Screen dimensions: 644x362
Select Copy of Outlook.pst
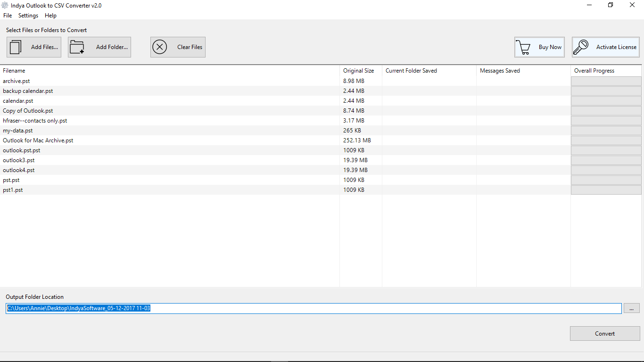(28, 111)
